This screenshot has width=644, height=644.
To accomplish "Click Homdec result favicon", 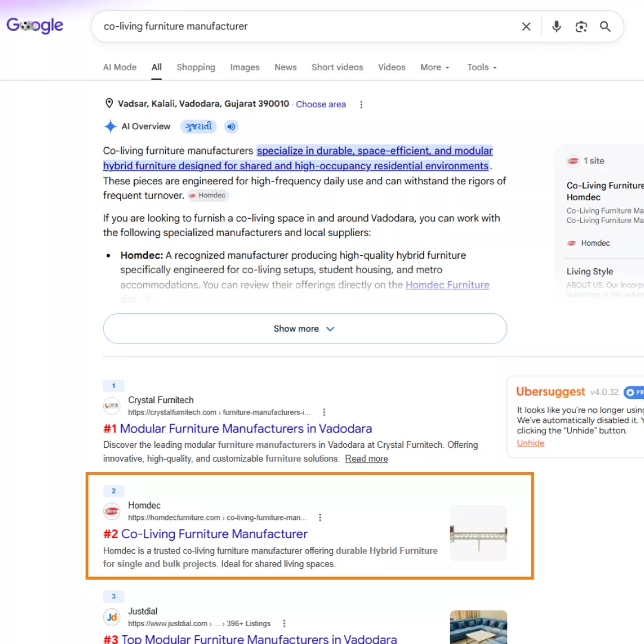I will coord(112,512).
